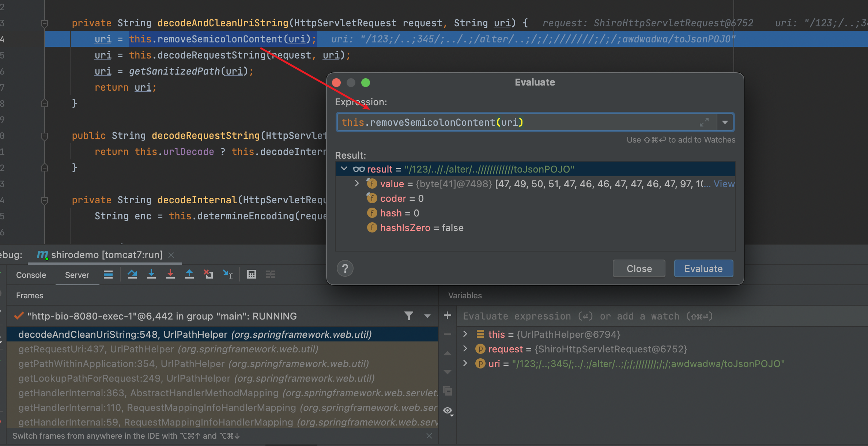Move watch down arrow in Variables
The width and height of the screenshot is (868, 446).
(448, 372)
